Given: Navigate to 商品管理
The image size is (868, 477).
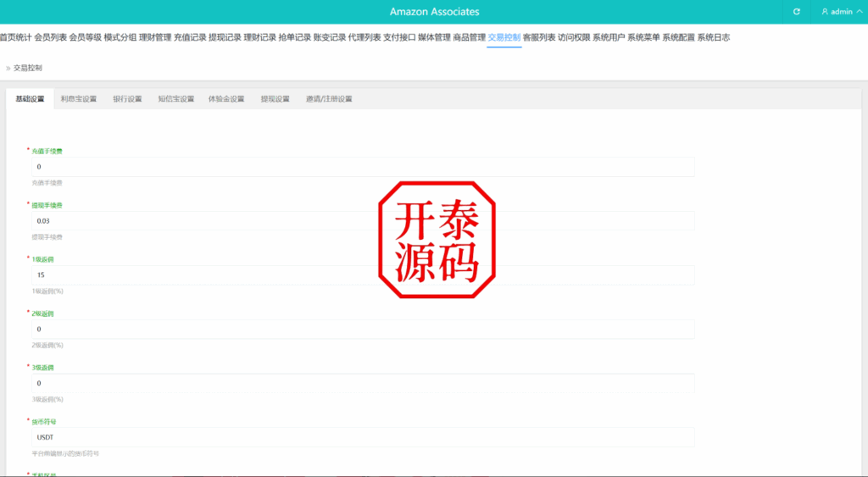Looking at the screenshot, I should [x=469, y=37].
